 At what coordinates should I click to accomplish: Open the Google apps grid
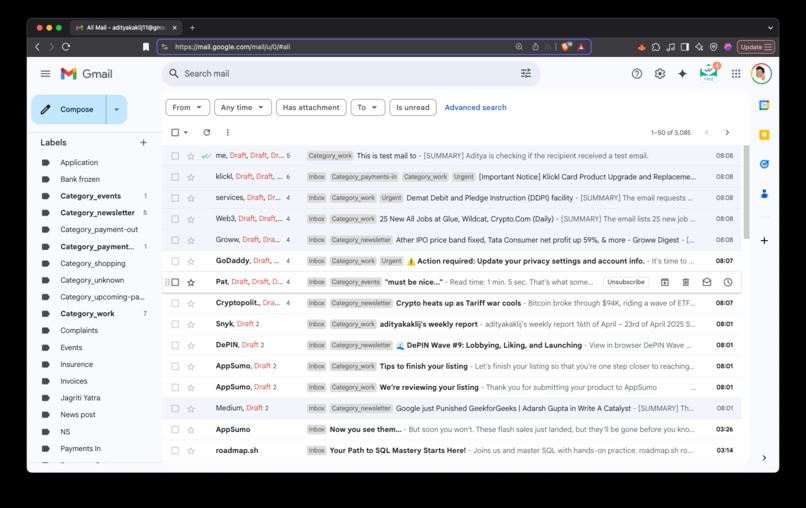point(736,74)
